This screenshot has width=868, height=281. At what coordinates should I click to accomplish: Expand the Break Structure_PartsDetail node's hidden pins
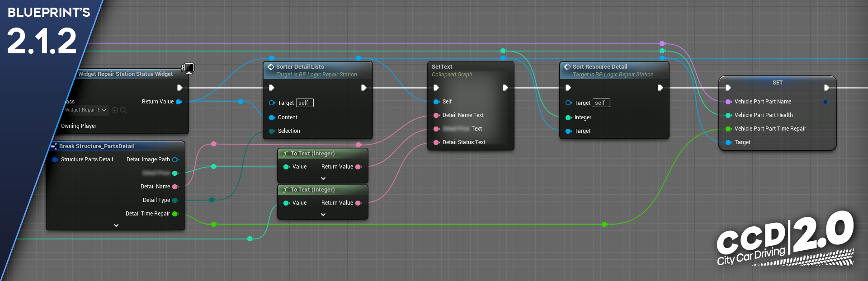[116, 225]
